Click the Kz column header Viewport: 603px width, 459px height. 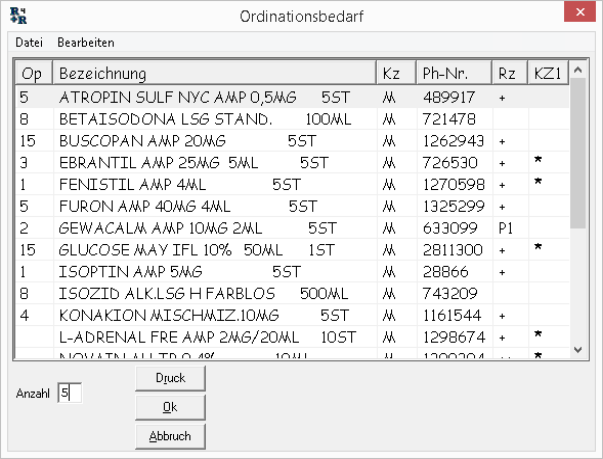[396, 73]
